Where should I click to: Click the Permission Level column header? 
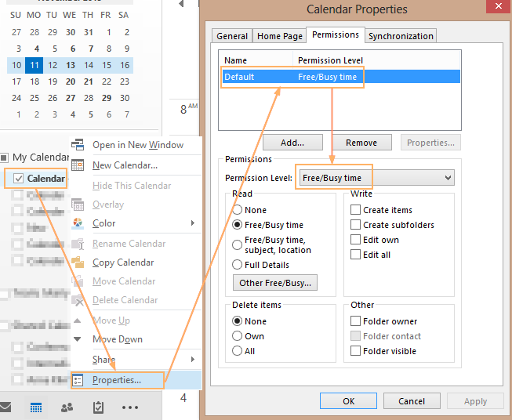tap(330, 60)
